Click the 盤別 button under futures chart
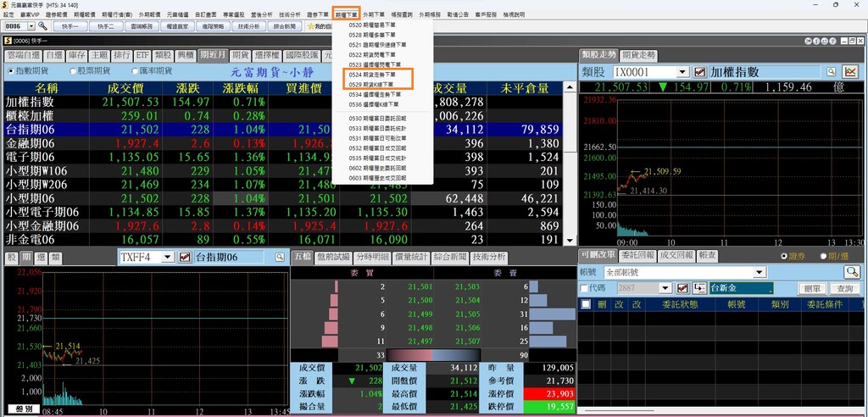The image size is (868, 417). pyautogui.click(x=24, y=409)
